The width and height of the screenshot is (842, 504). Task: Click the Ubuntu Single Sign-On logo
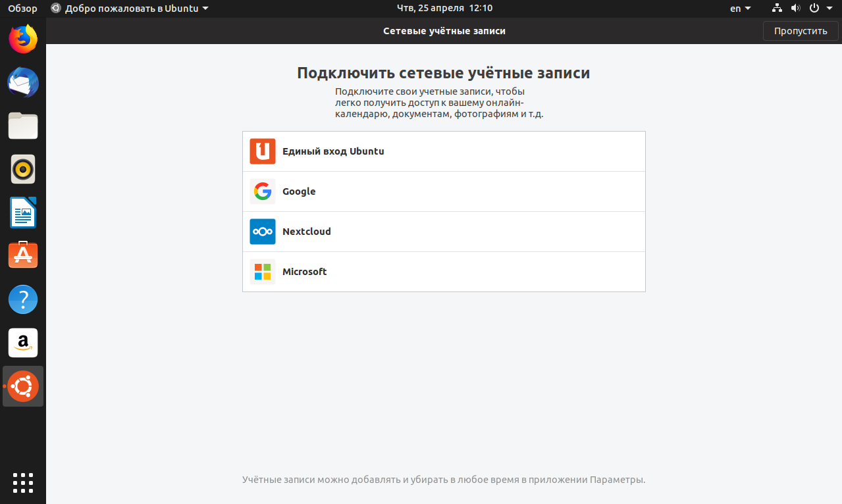pos(263,151)
